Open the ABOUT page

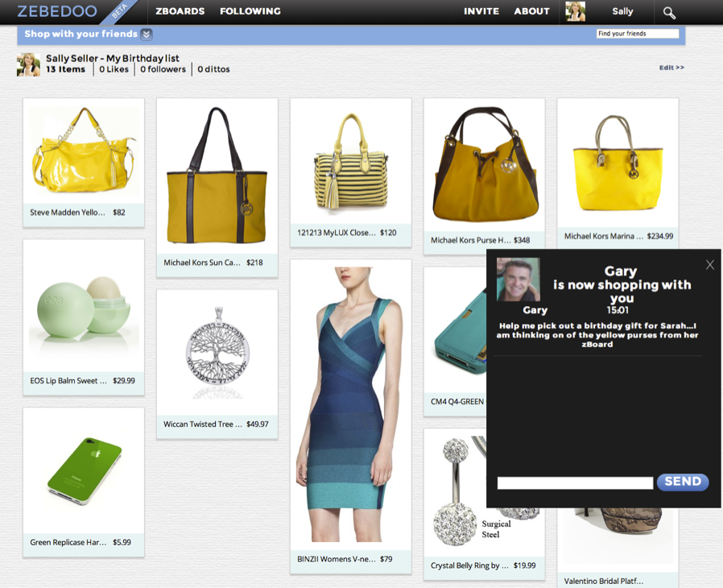click(531, 11)
